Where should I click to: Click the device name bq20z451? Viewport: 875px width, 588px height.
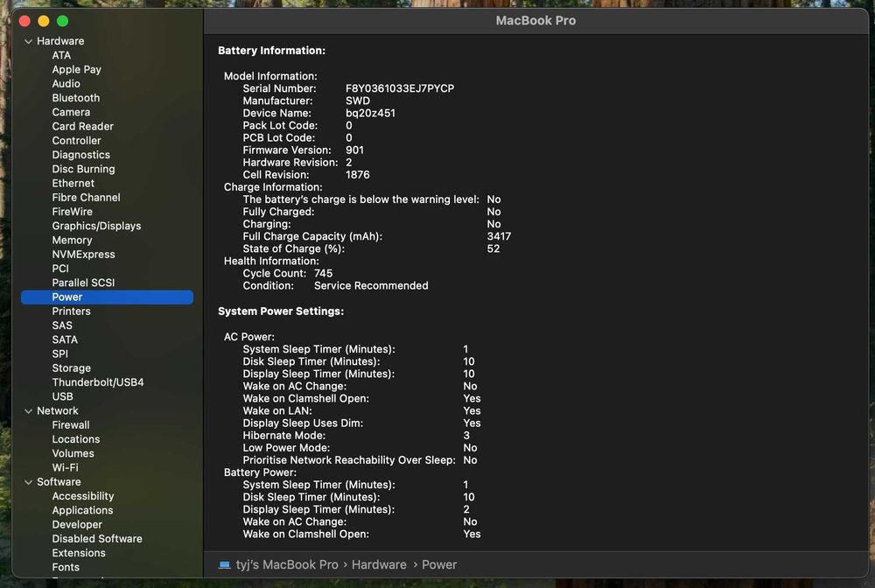click(x=370, y=113)
